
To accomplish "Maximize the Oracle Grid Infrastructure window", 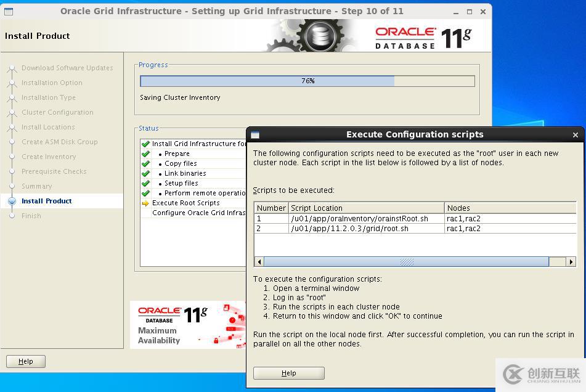I will click(x=470, y=12).
